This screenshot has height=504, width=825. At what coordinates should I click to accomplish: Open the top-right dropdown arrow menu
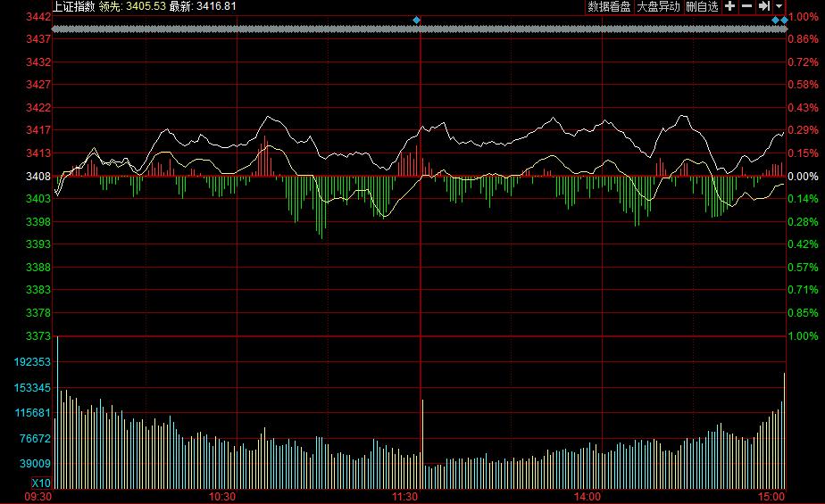pyautogui.click(x=779, y=6)
